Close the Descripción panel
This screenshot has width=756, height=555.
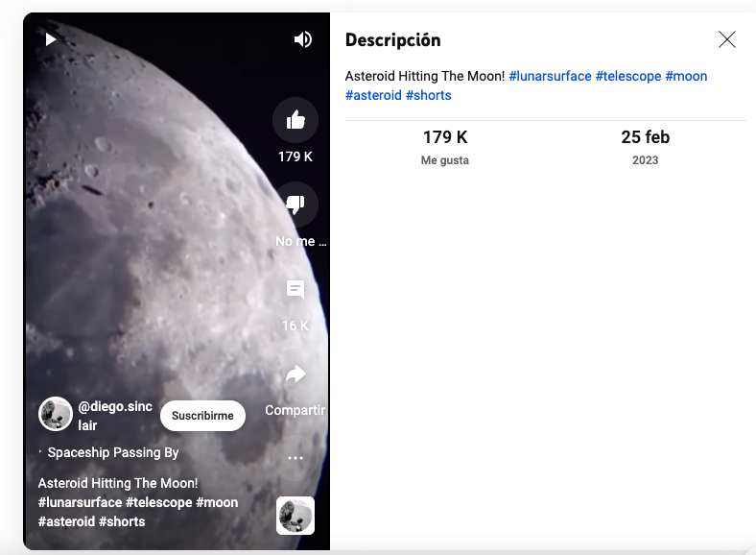point(727,39)
